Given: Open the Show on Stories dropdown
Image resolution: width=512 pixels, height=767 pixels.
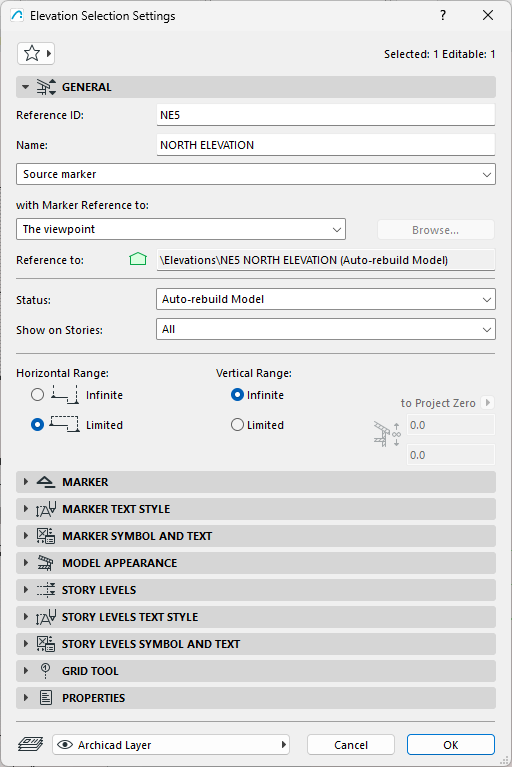Looking at the screenshot, I should click(326, 329).
